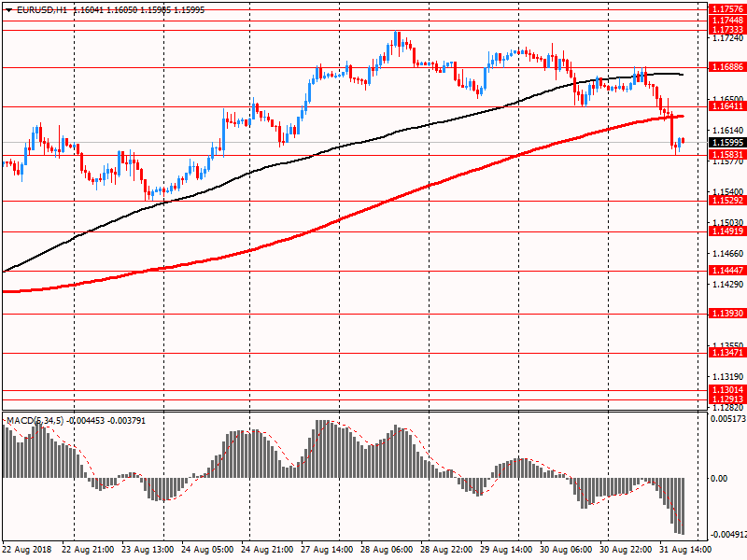
Task: Click the 24 Aug 21:00 time label
Action: coord(267,550)
